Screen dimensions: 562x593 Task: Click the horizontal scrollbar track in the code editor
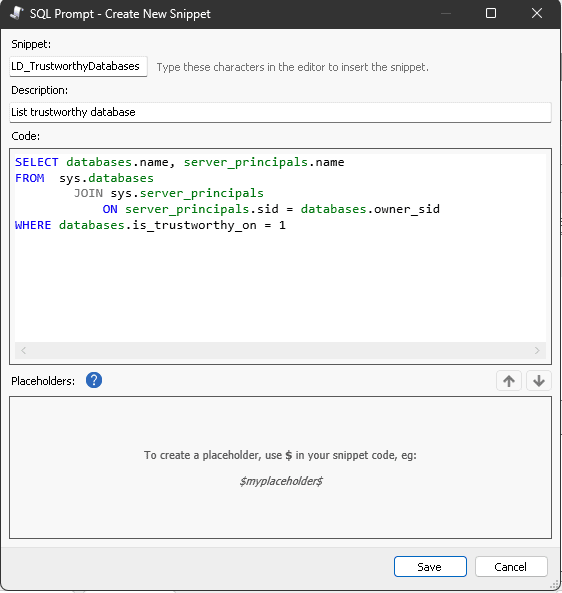[x=280, y=351]
